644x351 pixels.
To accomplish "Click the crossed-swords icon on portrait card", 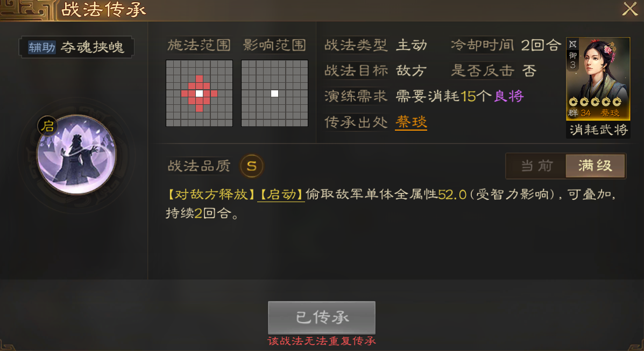I will [572, 44].
